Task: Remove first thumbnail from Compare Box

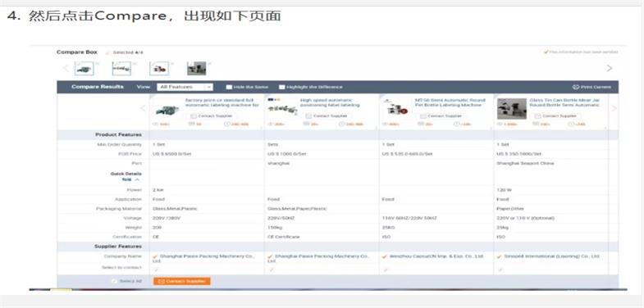Action: [x=98, y=63]
